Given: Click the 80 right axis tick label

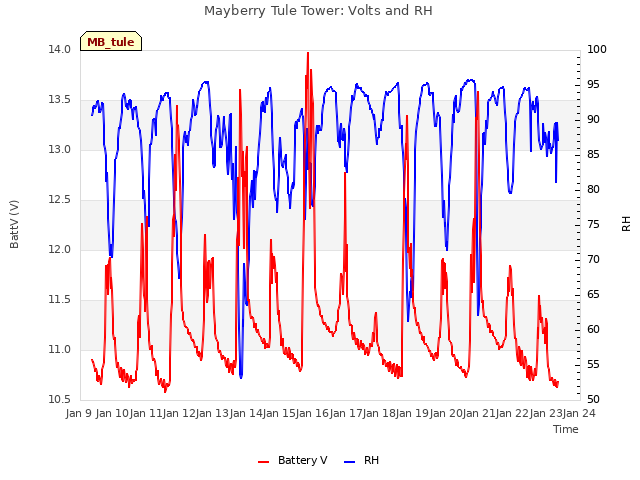Looking at the screenshot, I should (x=593, y=189).
